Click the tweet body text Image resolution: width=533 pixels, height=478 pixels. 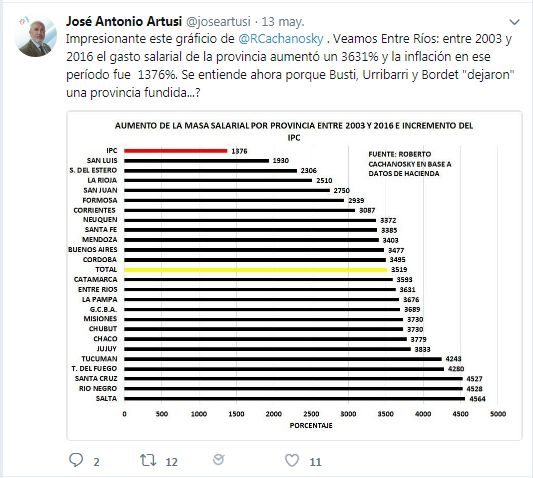pyautogui.click(x=290, y=66)
